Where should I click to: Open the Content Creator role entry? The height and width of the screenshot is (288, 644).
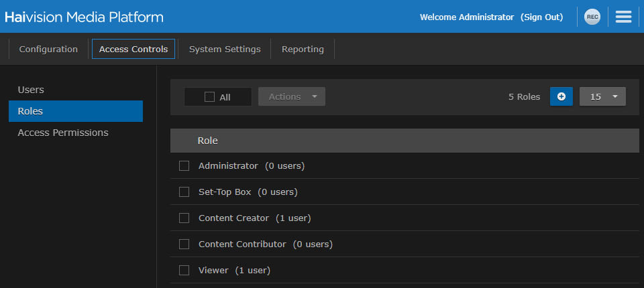coord(233,218)
